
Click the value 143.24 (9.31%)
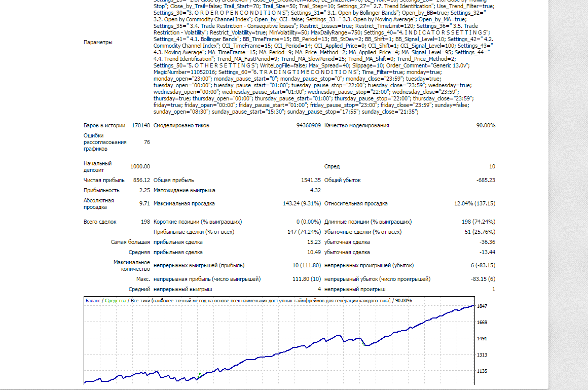coord(302,203)
